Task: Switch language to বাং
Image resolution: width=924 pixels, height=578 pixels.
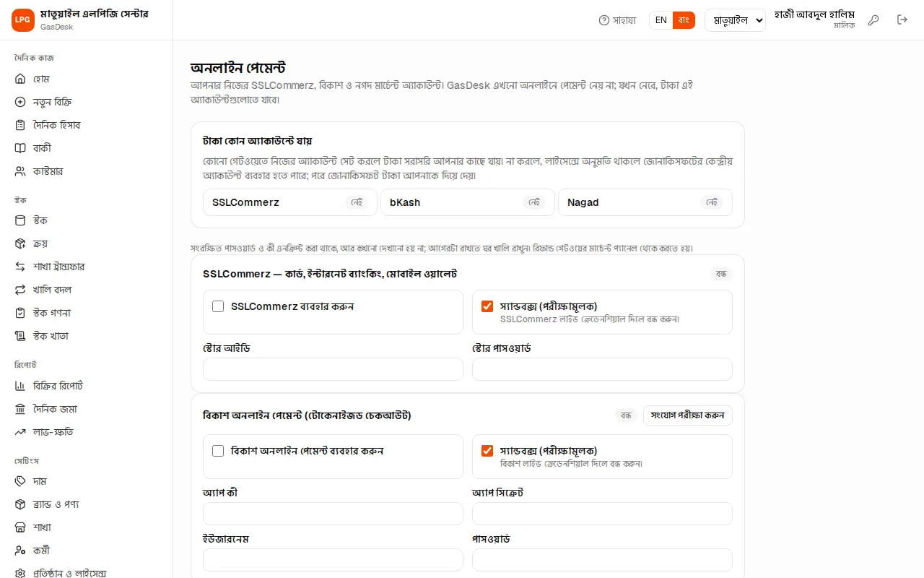Action: (x=684, y=20)
